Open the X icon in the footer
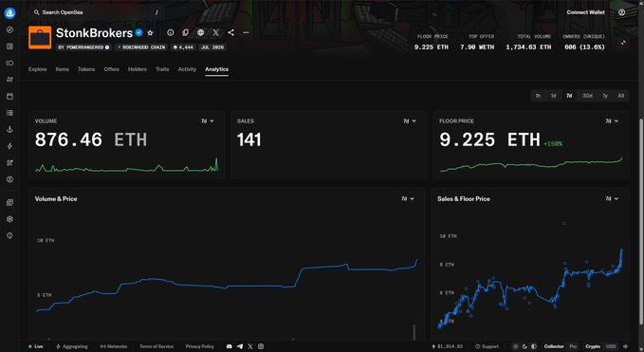This screenshot has width=644, height=352. point(250,346)
